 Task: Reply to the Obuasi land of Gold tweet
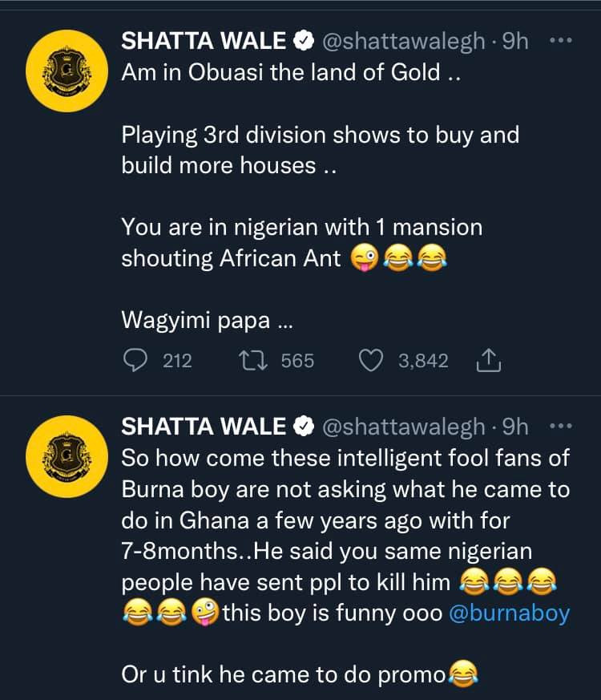[135, 362]
